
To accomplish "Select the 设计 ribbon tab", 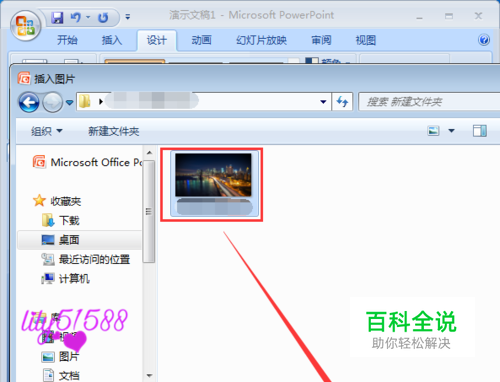I will click(157, 40).
